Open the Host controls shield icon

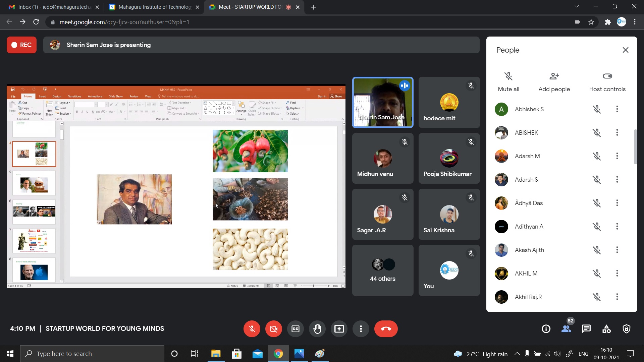626,329
